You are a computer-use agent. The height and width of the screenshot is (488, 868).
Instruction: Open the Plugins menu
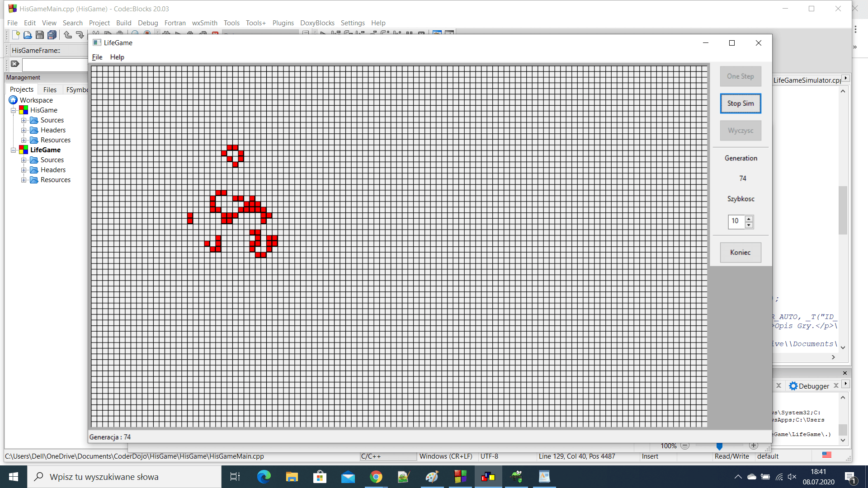tap(283, 23)
